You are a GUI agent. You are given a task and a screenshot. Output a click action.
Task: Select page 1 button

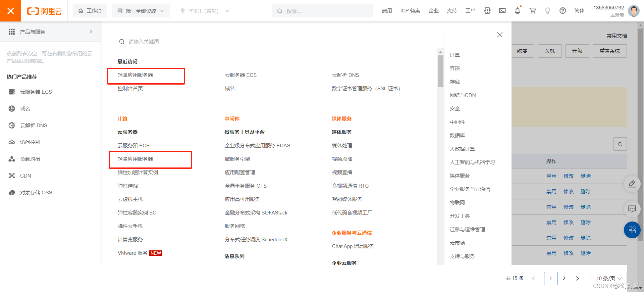click(x=551, y=279)
